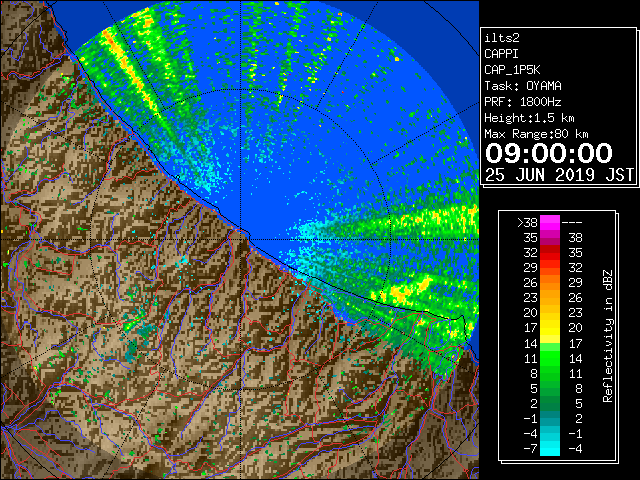
Task: Click the 'PRF: 1800Hz' line
Action: 523,102
